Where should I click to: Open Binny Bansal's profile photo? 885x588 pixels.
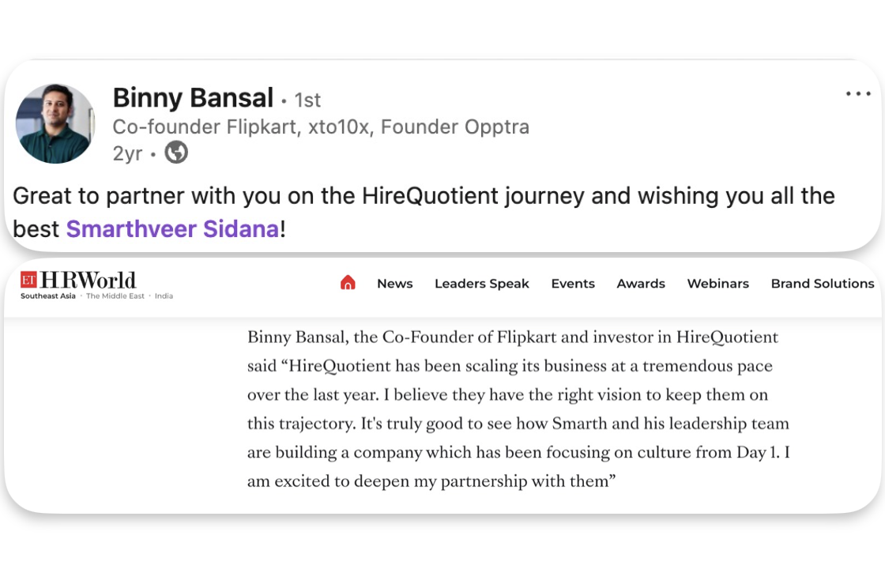pyautogui.click(x=55, y=124)
